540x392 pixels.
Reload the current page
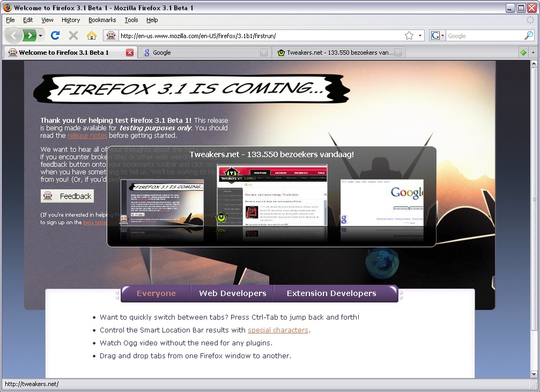tap(55, 35)
